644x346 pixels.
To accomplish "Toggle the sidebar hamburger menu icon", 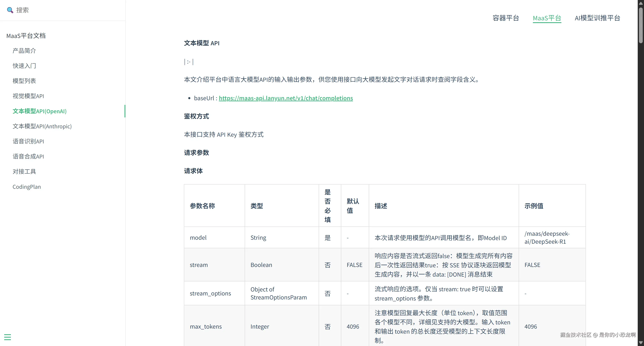I will [x=8, y=337].
